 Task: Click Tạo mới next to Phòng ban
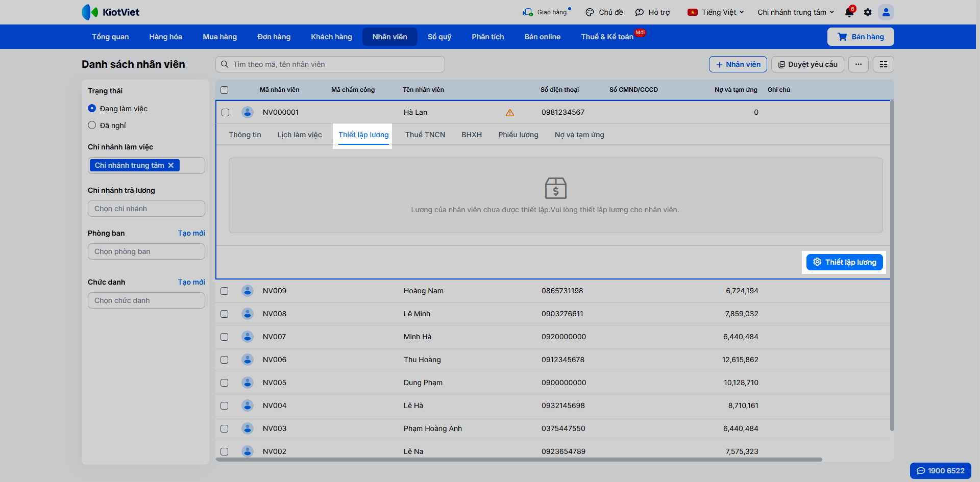(x=191, y=233)
